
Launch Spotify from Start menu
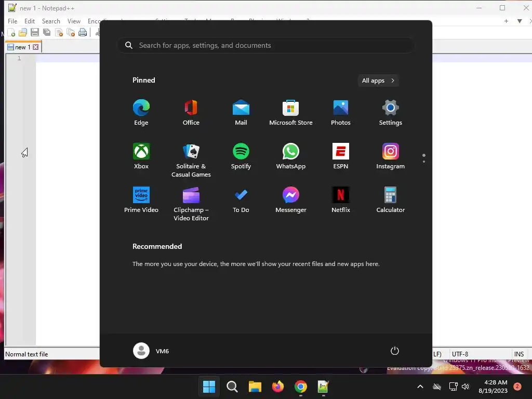coord(241,156)
